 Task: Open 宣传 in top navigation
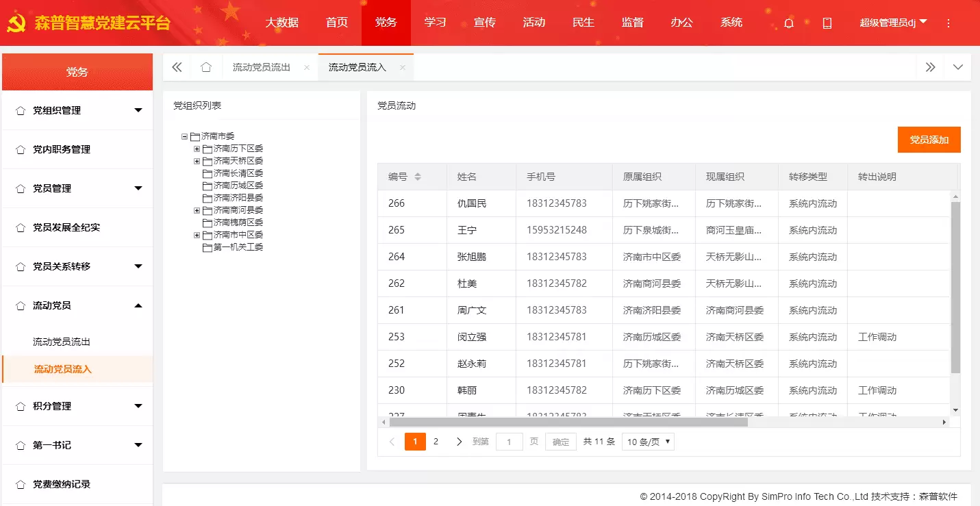point(485,23)
